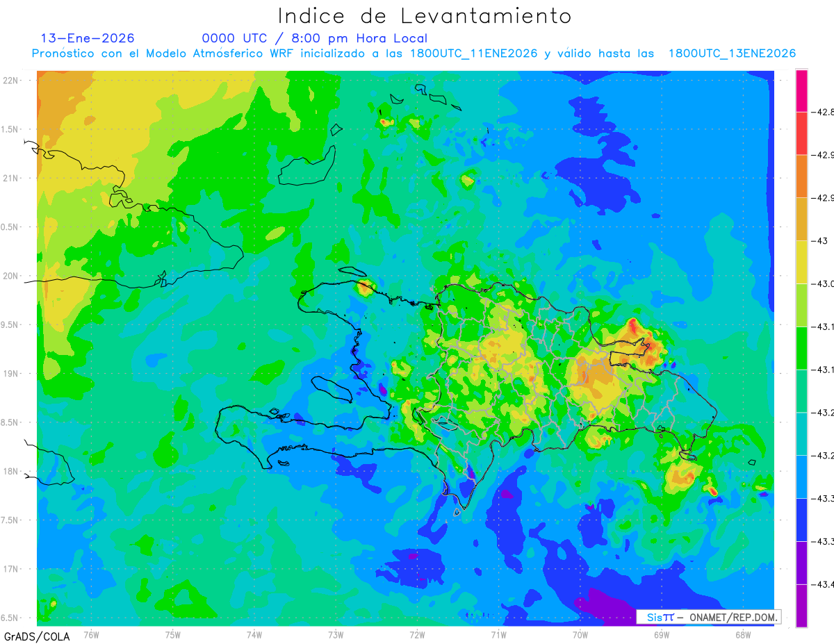The image size is (834, 644).
Task: Pick the orange swatch in the color legend
Action: [801, 176]
